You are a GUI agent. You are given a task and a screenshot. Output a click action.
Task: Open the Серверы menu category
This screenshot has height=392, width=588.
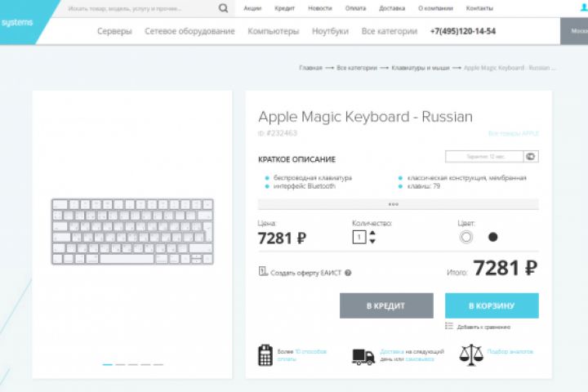pyautogui.click(x=114, y=31)
